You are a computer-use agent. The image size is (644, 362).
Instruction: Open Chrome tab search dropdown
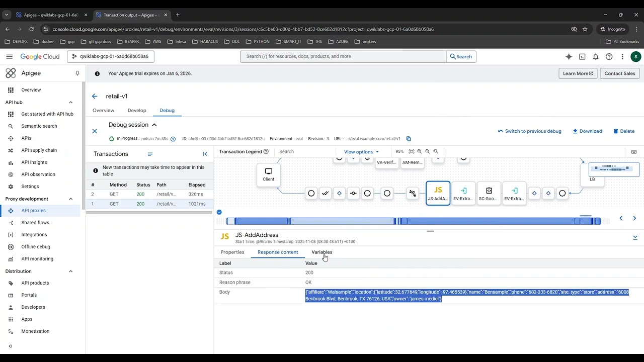pyautogui.click(x=7, y=15)
